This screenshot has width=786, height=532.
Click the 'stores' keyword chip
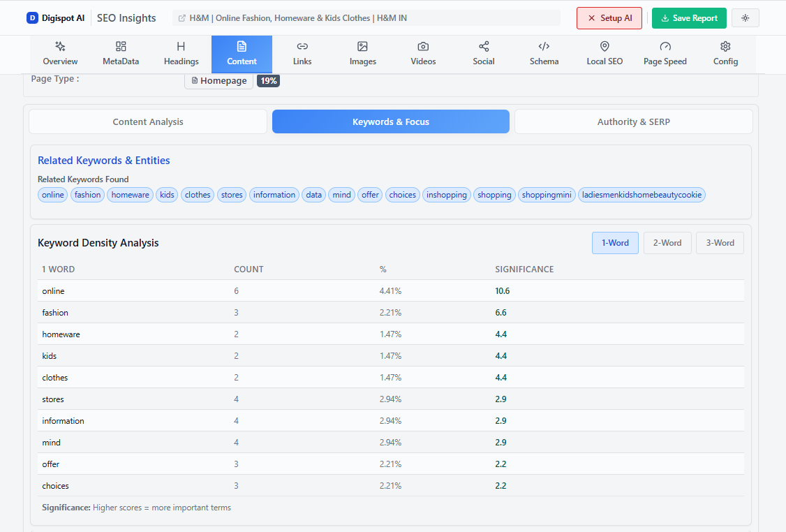click(232, 195)
